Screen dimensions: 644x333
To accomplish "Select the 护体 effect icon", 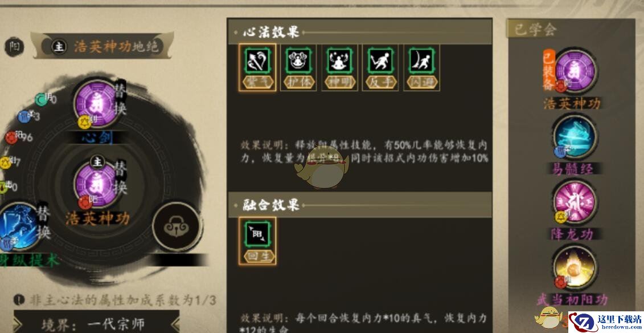I will (x=298, y=67).
